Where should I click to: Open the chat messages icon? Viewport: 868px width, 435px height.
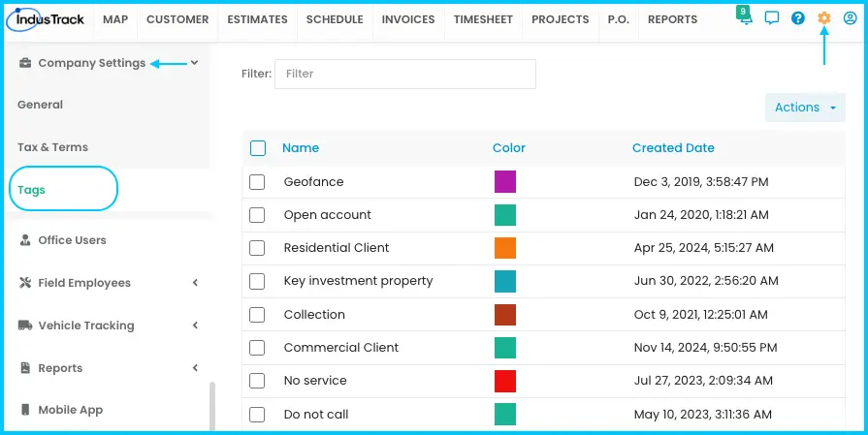(772, 18)
